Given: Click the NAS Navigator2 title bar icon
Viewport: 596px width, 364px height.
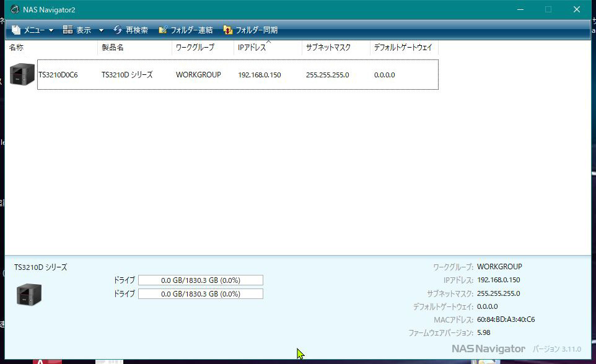Looking at the screenshot, I should click(15, 9).
